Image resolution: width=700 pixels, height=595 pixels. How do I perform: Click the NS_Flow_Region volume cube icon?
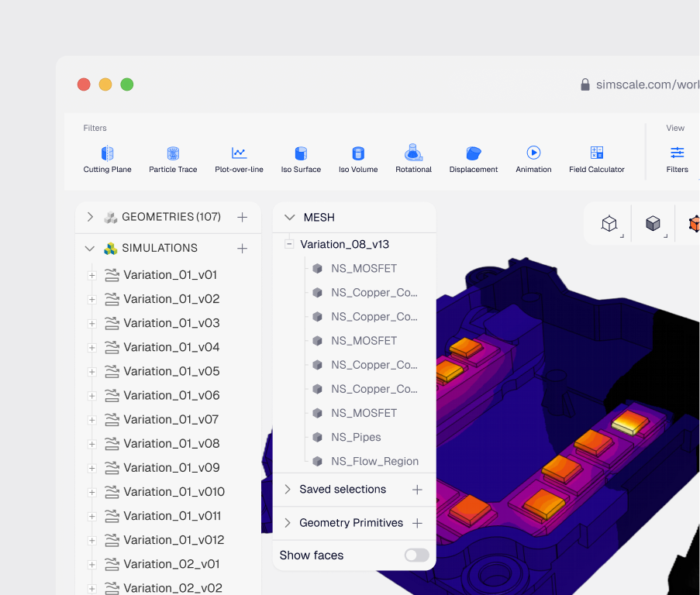(x=317, y=461)
